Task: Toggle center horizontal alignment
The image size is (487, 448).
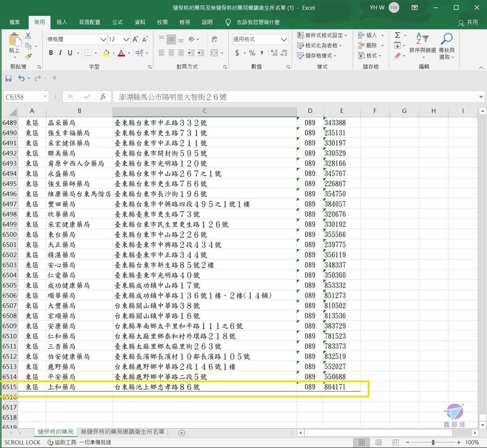Action: click(x=171, y=53)
